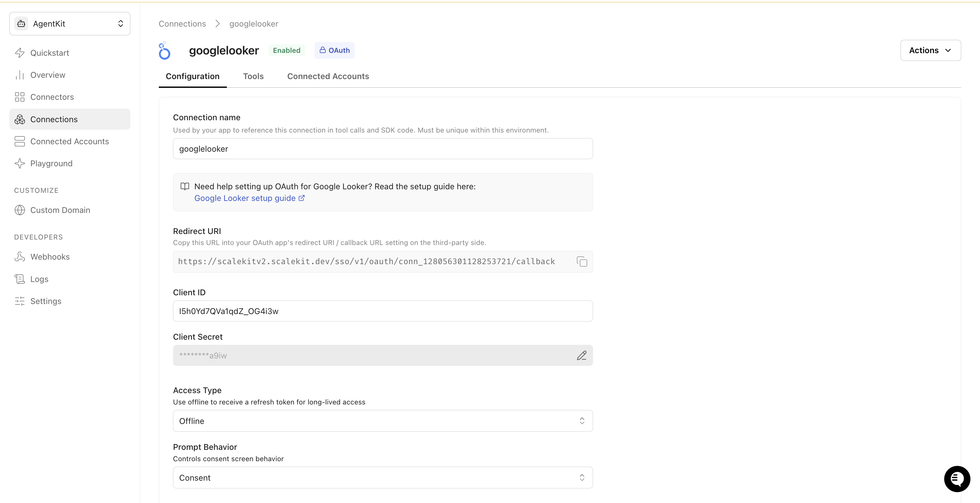Open the chat support widget

957,479
